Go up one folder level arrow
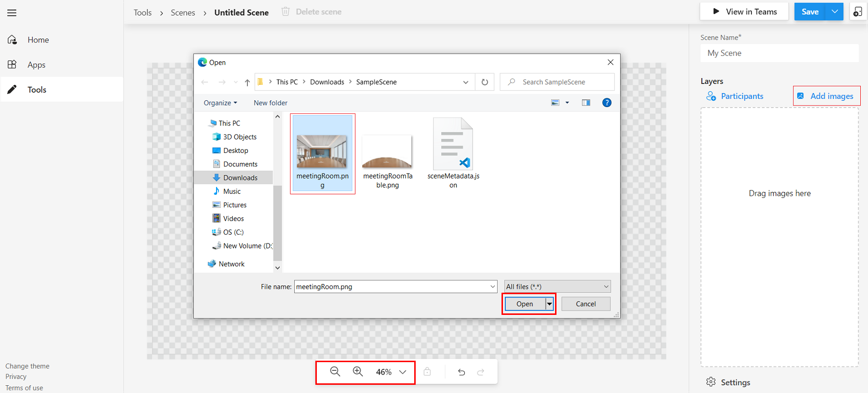Screen dimensions: 868x393 pos(247,82)
